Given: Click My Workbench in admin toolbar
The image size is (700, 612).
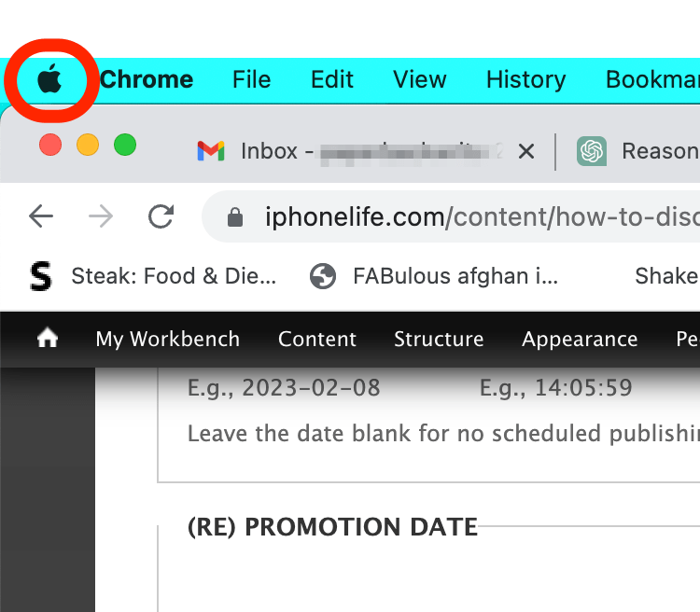Looking at the screenshot, I should tap(168, 339).
